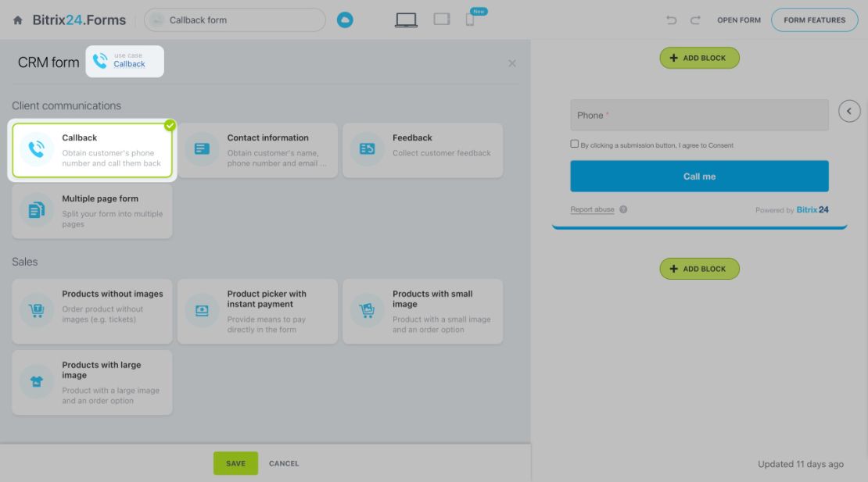Click the Bitrix24.Forms logo text
This screenshot has width=868, height=482.
(x=79, y=20)
